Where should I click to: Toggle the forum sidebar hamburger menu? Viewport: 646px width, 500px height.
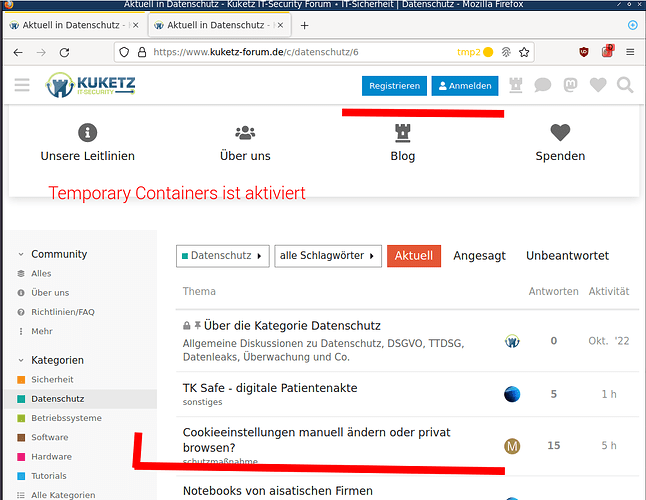tap(22, 85)
